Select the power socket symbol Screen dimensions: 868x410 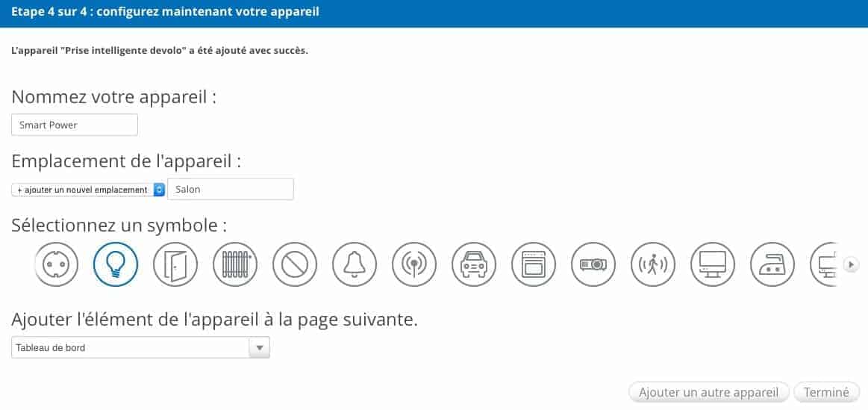(56, 264)
